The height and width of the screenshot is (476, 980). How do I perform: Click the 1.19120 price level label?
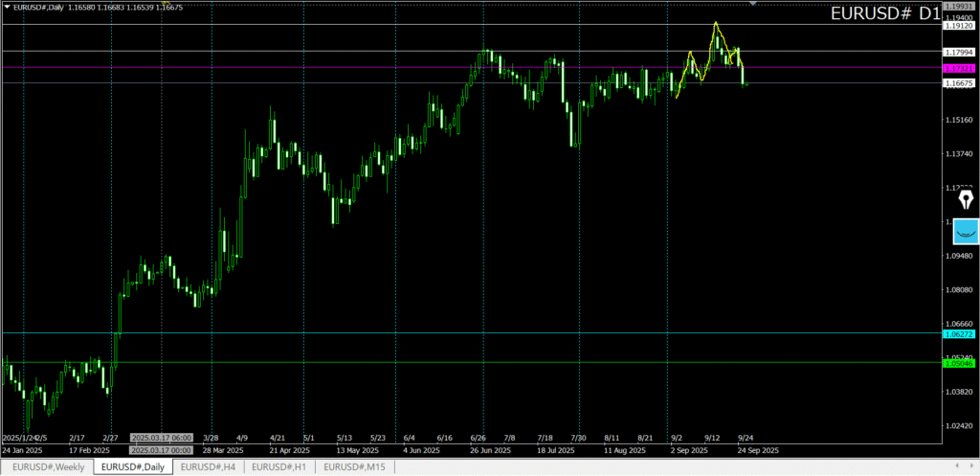(x=958, y=27)
